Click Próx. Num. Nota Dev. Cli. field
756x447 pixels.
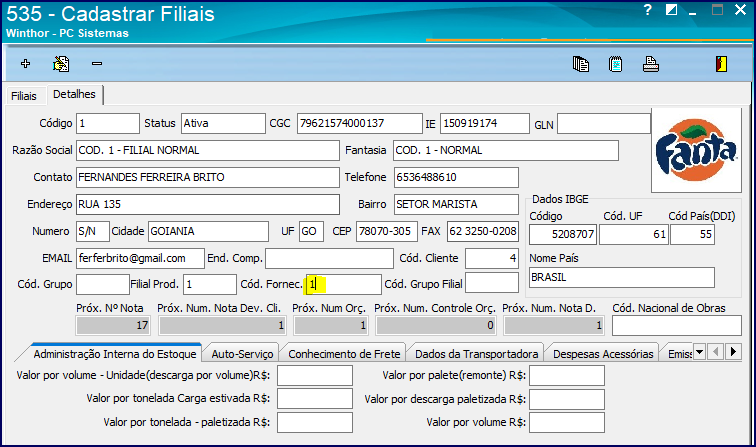[x=222, y=325]
